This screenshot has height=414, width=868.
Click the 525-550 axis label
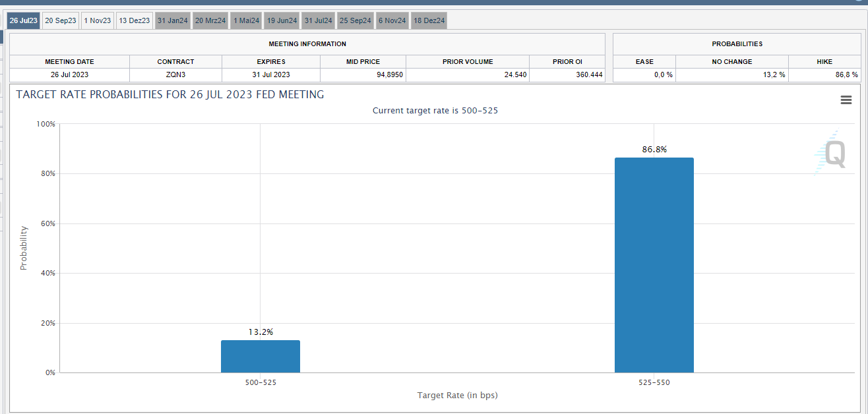pyautogui.click(x=654, y=382)
